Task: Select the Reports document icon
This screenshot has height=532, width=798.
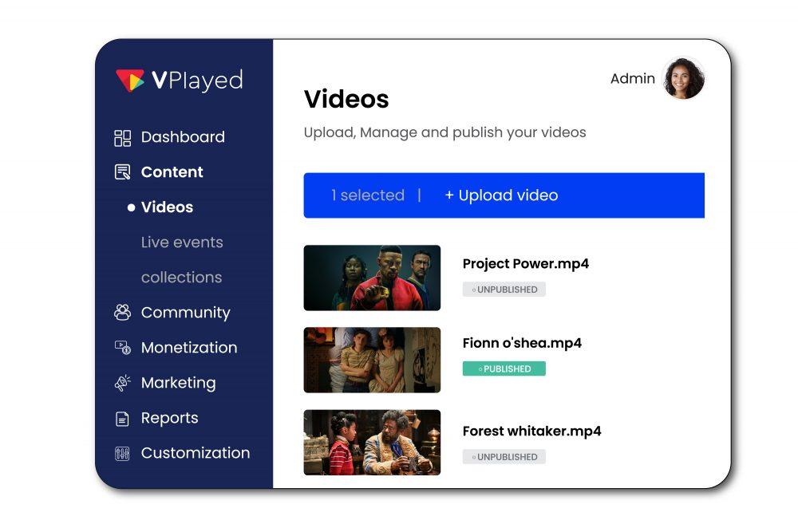Action: coord(121,417)
